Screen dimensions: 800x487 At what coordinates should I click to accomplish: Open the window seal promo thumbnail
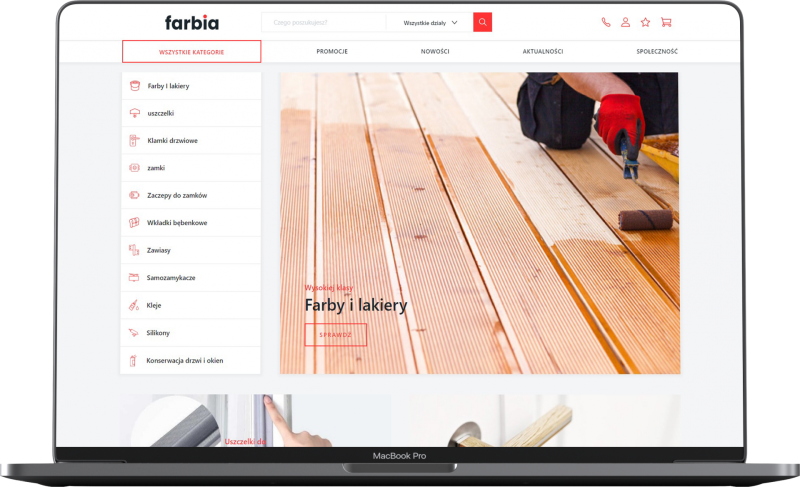pos(255,421)
